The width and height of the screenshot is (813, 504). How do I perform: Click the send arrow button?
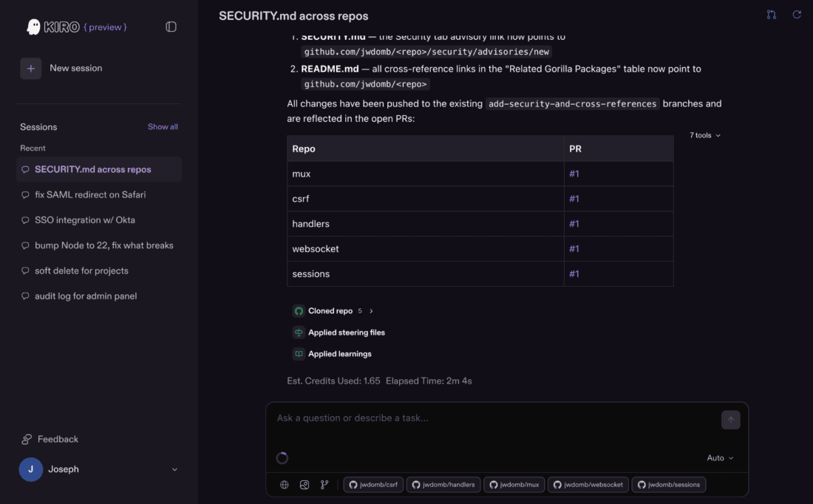click(730, 420)
